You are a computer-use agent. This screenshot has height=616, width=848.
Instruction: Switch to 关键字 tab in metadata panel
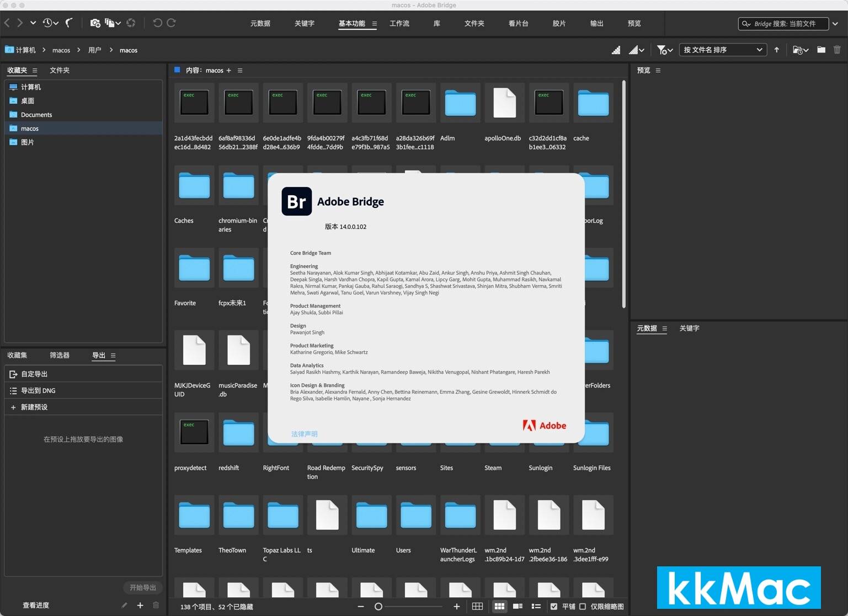coord(690,329)
